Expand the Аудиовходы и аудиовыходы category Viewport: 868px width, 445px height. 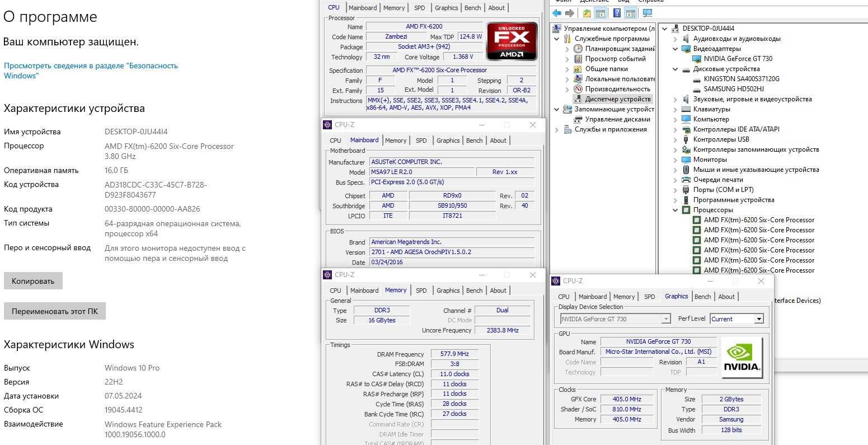[x=675, y=39]
